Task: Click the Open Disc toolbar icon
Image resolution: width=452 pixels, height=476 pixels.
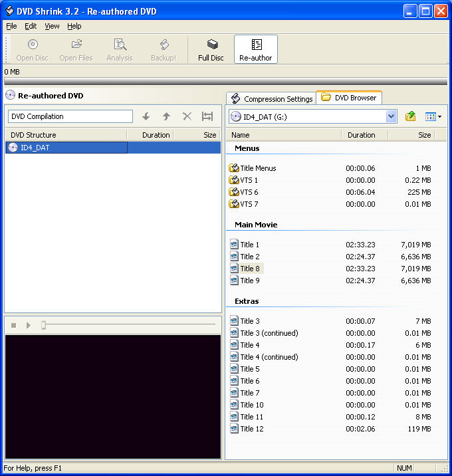Action: tap(32, 45)
